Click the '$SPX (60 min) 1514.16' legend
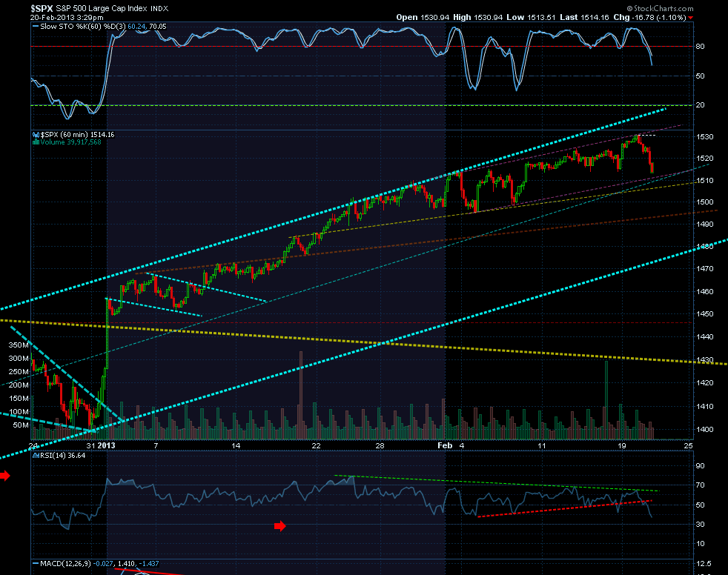Viewport: 728px width, 575px height. (78, 135)
